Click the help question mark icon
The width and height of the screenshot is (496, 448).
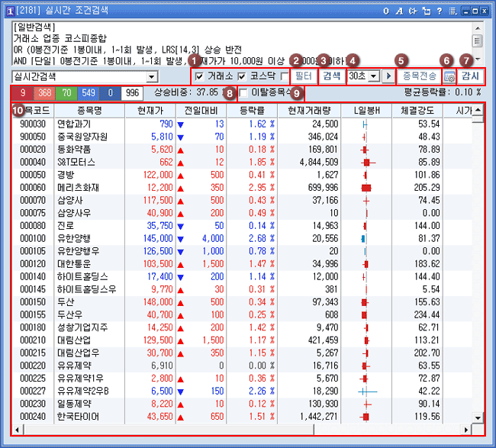439,10
